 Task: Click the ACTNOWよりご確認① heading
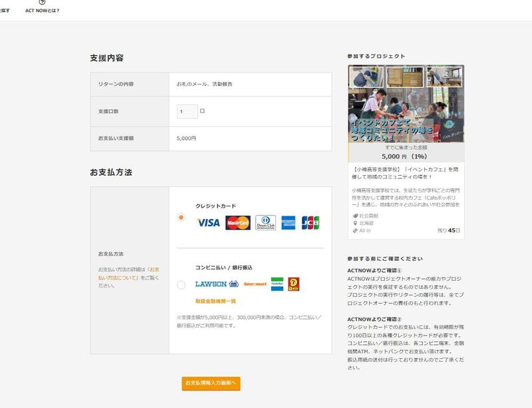tap(374, 271)
